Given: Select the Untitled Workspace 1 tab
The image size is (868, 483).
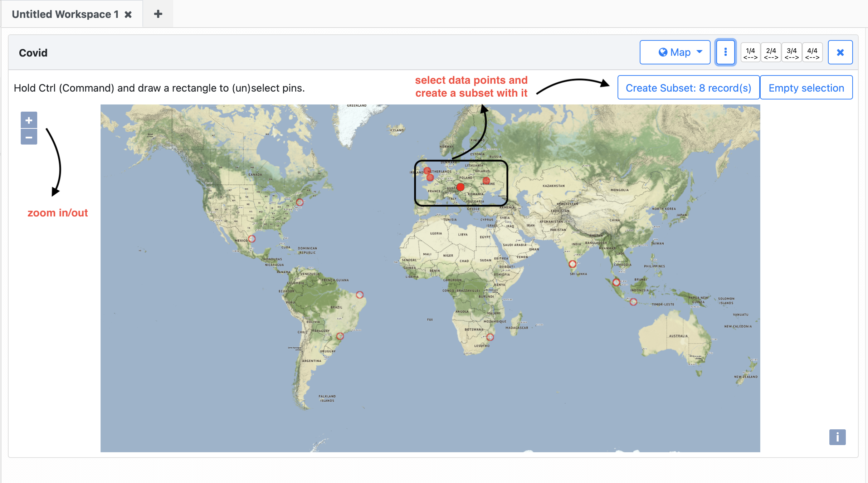Looking at the screenshot, I should pyautogui.click(x=65, y=14).
